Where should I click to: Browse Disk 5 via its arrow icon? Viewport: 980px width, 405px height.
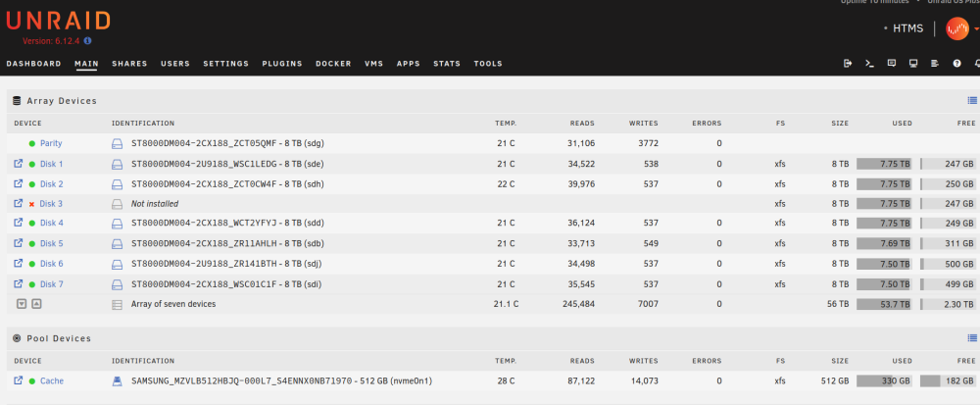18,243
